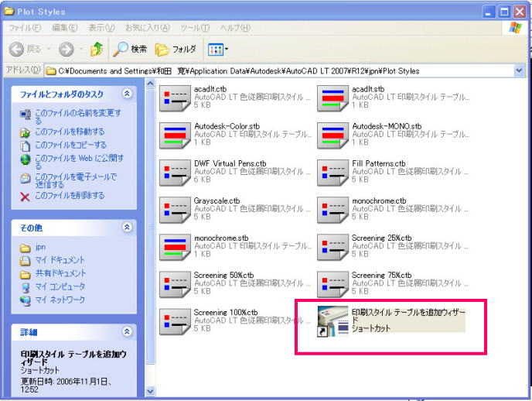Viewport: 532px width, 401px height.
Task: Select the Autodesk-Color.stb file icon
Action: [175, 135]
